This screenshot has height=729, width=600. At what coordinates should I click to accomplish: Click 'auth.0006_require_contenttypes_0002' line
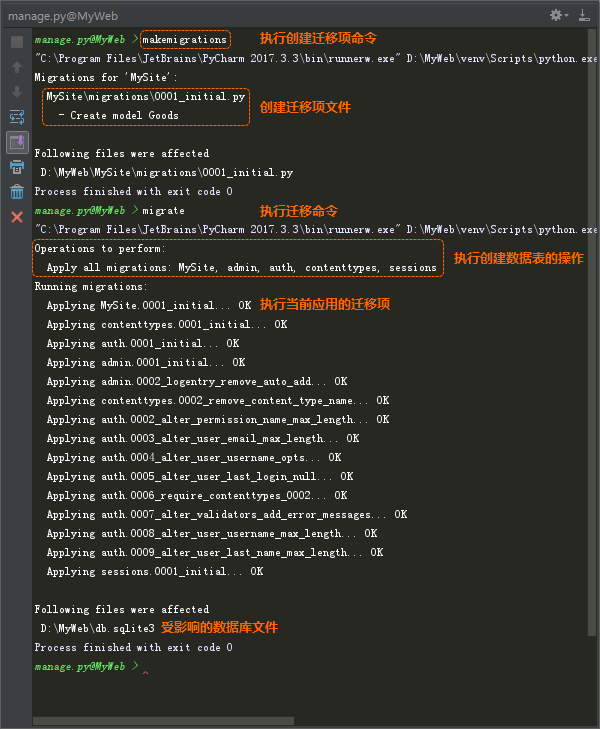197,496
